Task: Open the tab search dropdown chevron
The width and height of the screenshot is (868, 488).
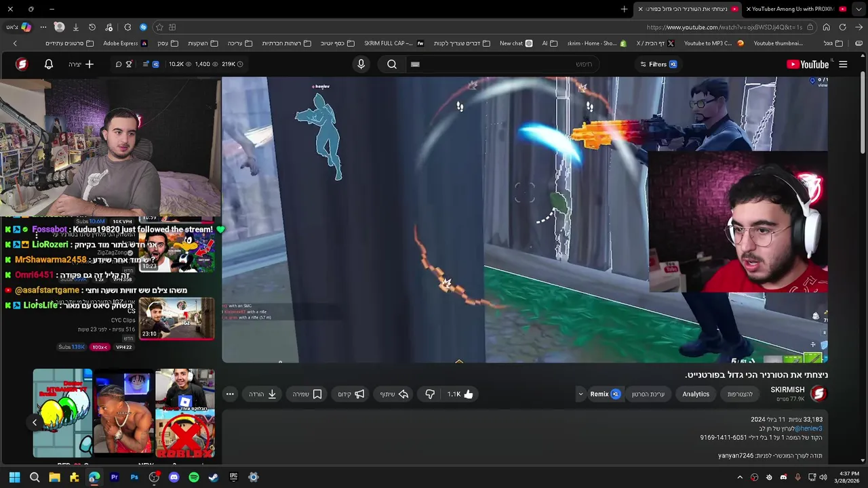Action: 860,9
